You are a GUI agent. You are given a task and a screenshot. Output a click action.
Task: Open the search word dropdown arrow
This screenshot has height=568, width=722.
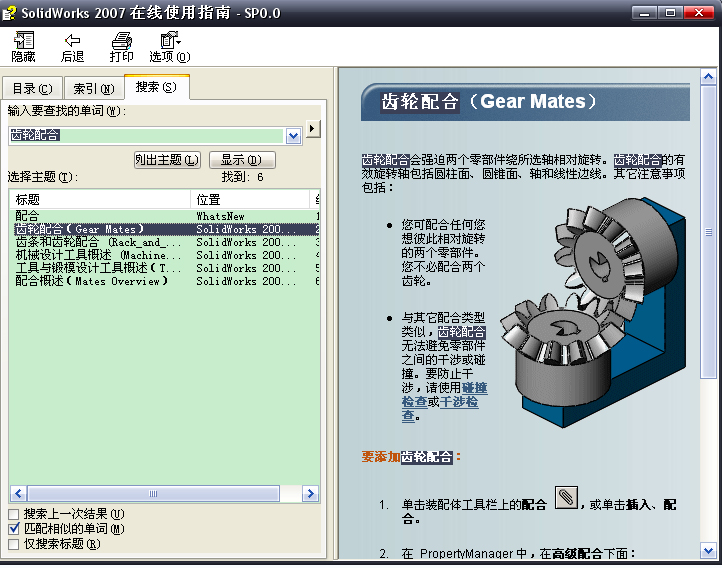click(x=293, y=136)
